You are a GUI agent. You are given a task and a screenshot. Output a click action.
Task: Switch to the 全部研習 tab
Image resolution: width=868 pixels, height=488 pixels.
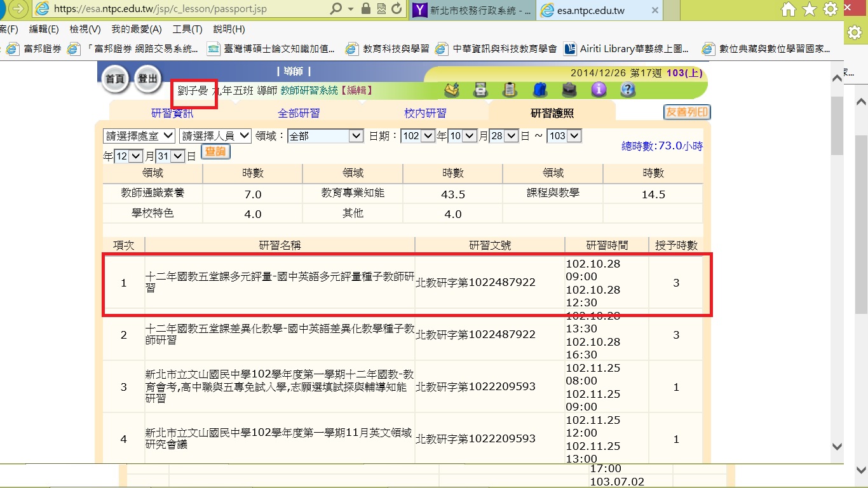[299, 113]
